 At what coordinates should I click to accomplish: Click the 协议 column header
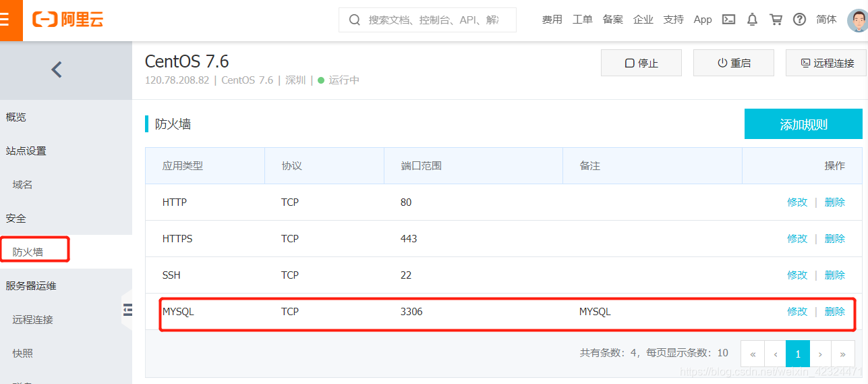tap(292, 165)
